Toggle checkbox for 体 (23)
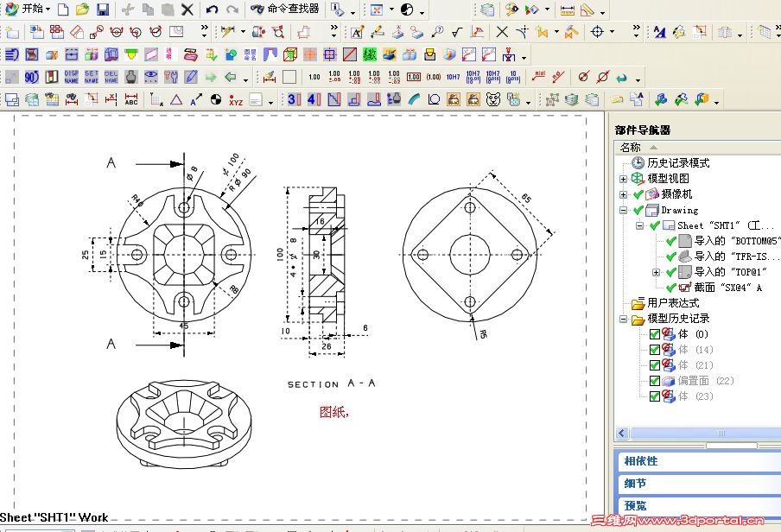Screen dimensions: 781x532 [655, 396]
